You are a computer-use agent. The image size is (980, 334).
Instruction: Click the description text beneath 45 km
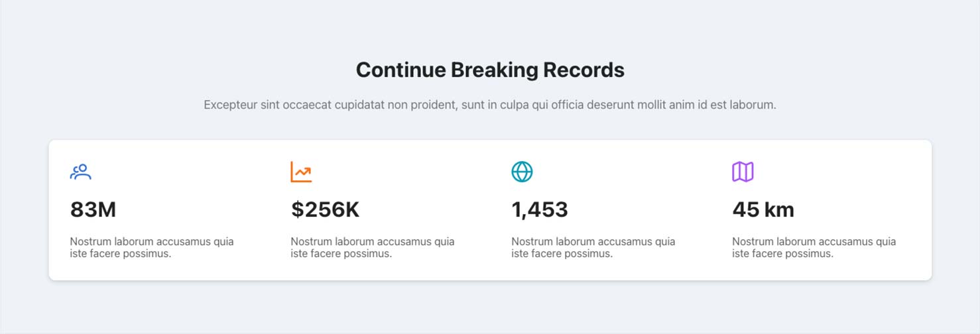[814, 247]
